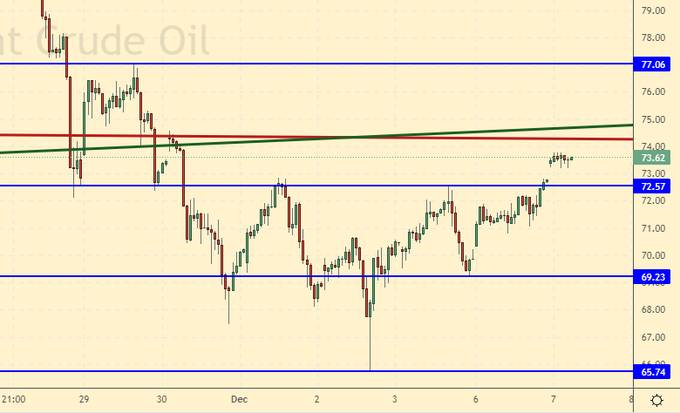Click the current price 73.62 label
The height and width of the screenshot is (413, 680).
click(x=653, y=157)
